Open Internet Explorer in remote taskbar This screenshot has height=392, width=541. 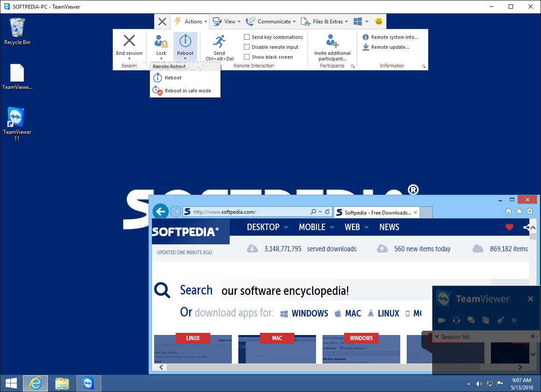coord(35,383)
